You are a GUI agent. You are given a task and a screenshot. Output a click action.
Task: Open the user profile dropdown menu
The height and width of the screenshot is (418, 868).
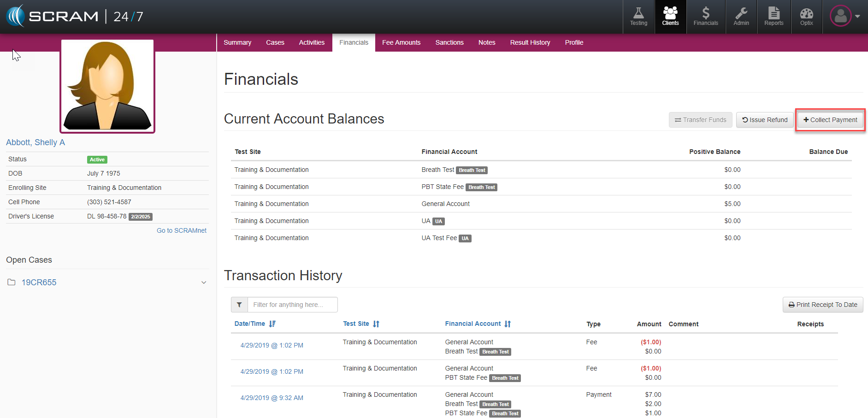[845, 16]
